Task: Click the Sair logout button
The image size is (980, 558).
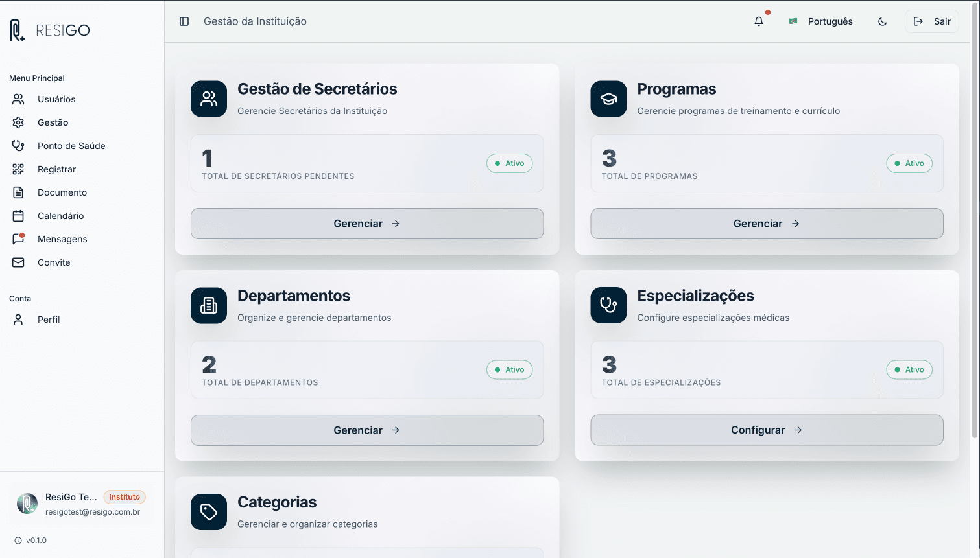Action: [932, 21]
